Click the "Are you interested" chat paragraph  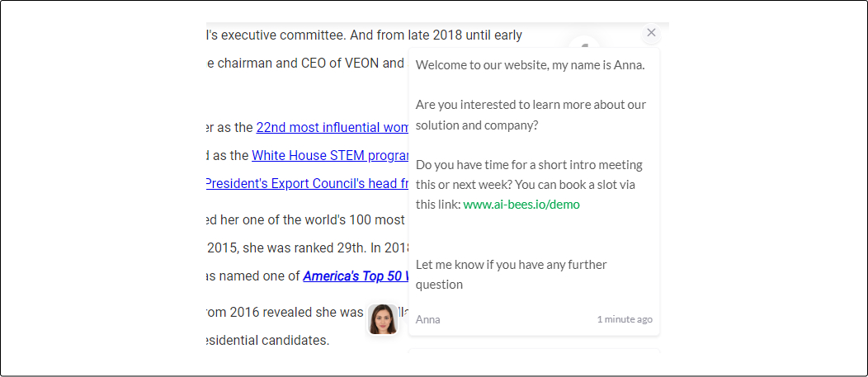coord(531,115)
